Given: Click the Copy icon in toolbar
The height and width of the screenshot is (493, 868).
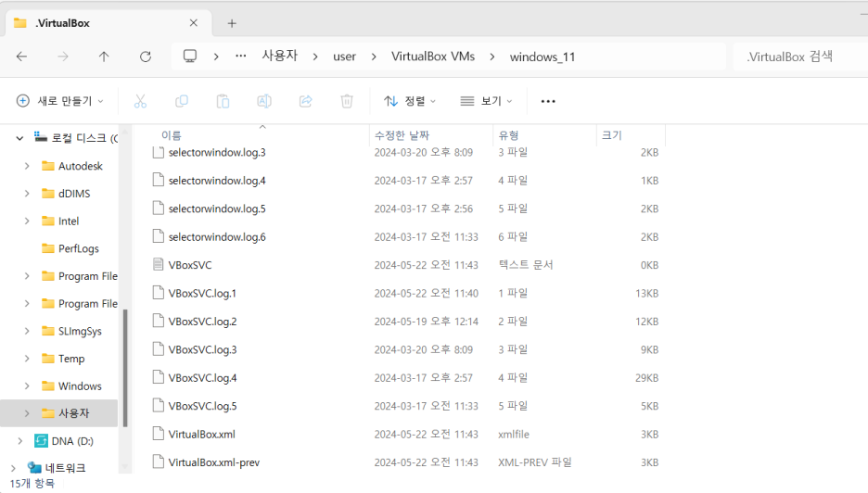Looking at the screenshot, I should tap(182, 101).
